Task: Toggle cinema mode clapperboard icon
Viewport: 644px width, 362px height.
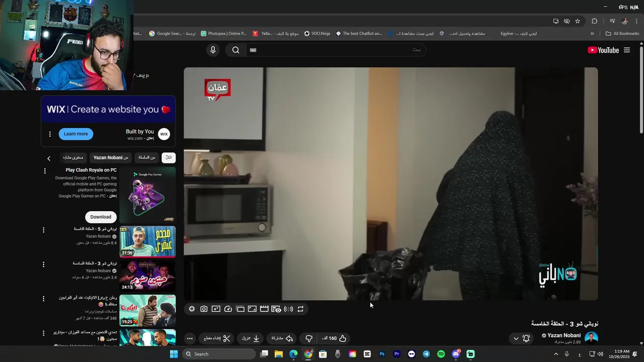Action: tap(264, 309)
